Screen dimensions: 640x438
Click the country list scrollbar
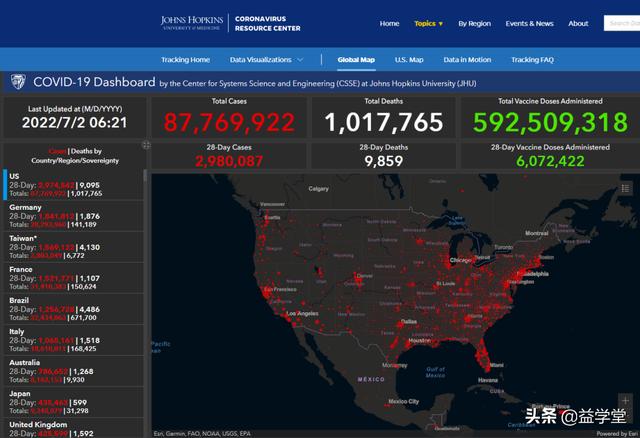(x=145, y=176)
